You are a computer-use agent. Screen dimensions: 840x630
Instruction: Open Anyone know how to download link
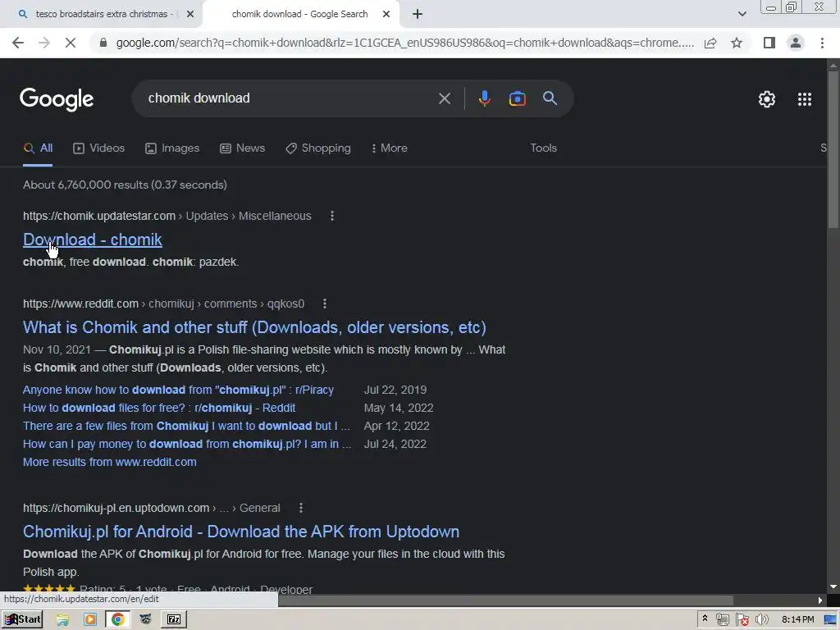click(178, 390)
